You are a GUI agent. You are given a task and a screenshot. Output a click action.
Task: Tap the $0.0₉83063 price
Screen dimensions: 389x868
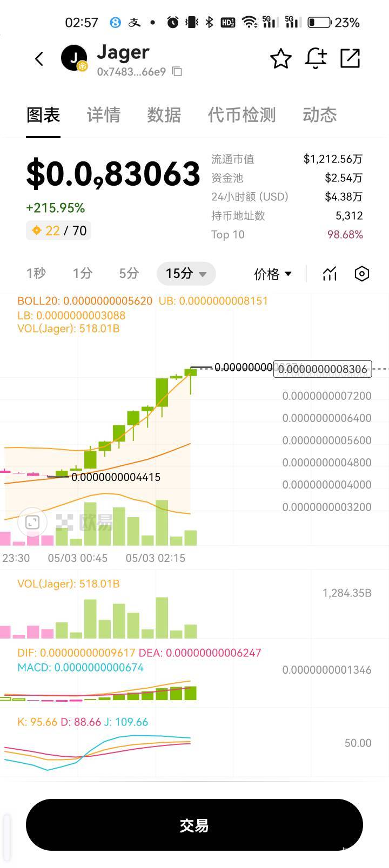coord(113,174)
